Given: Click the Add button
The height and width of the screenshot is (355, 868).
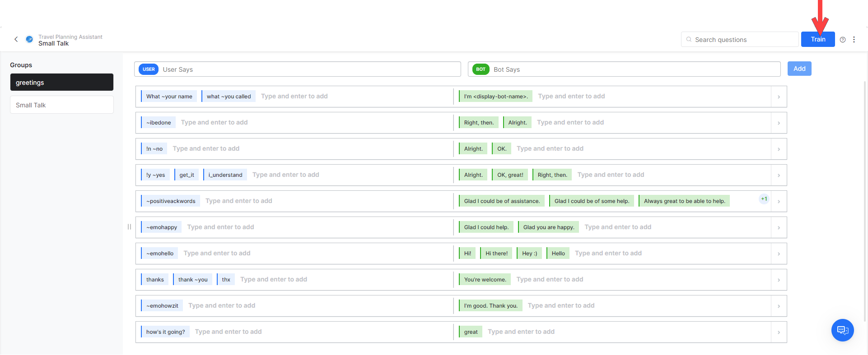Looking at the screenshot, I should 799,69.
